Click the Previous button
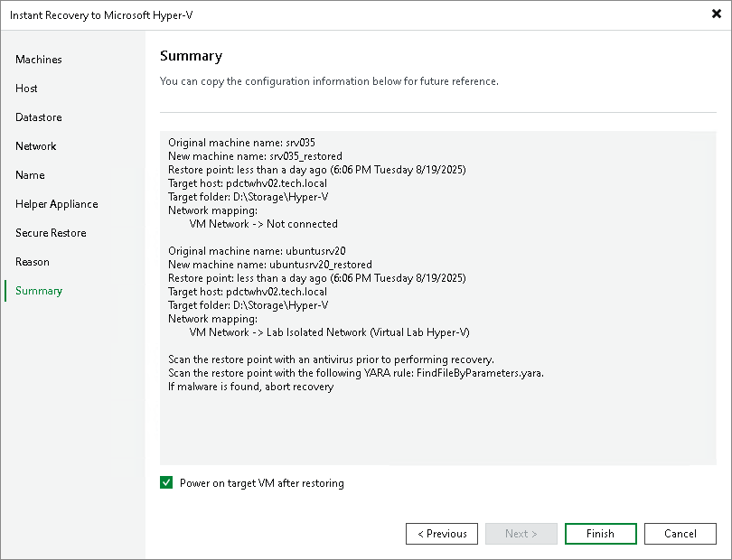The width and height of the screenshot is (732, 560). pyautogui.click(x=442, y=533)
